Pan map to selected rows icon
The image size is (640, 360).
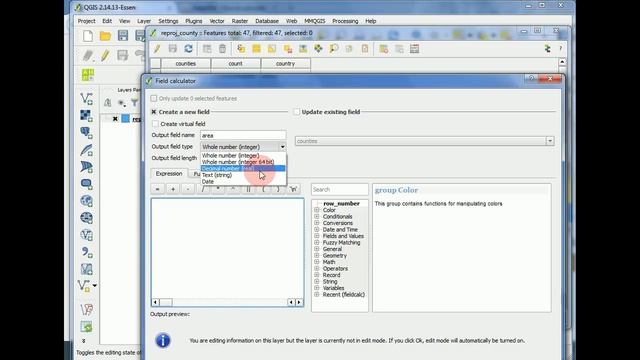[x=318, y=49]
